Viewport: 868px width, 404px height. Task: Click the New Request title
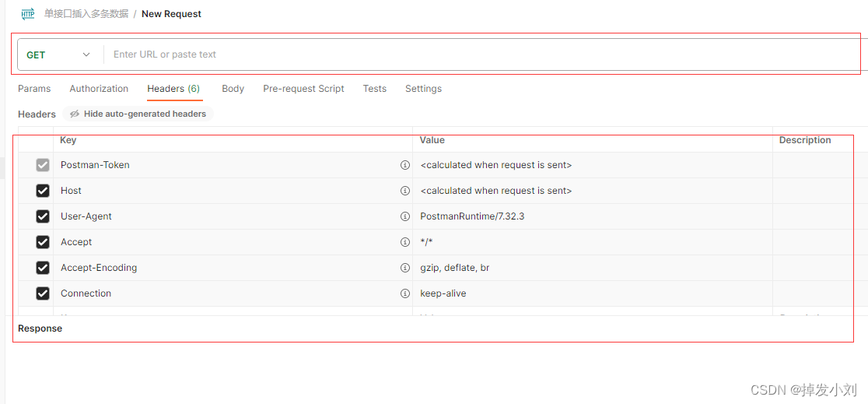point(172,14)
